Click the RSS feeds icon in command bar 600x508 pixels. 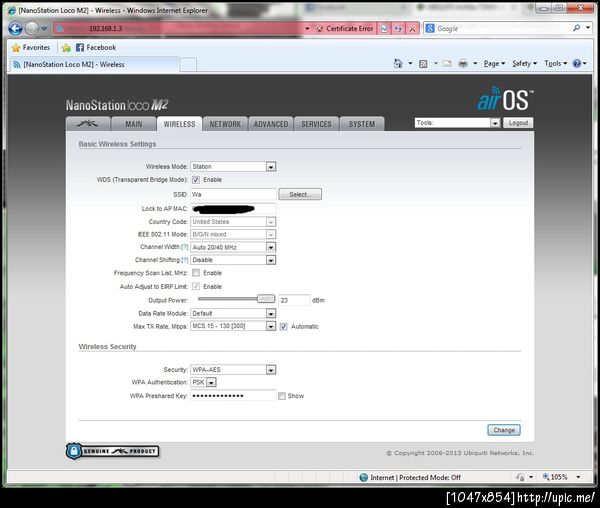[423, 64]
